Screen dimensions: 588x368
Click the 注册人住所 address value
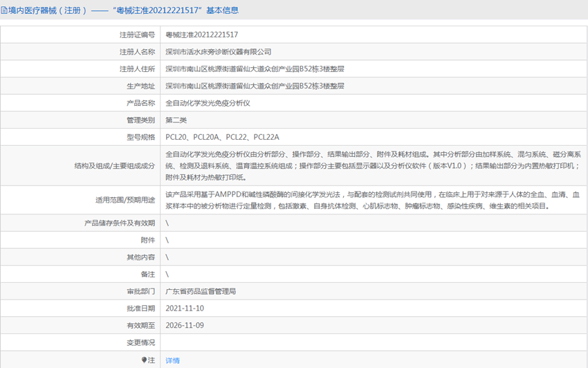(255, 68)
